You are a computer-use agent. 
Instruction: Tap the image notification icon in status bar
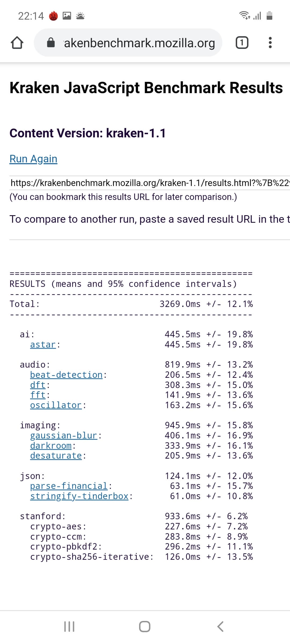(x=67, y=16)
